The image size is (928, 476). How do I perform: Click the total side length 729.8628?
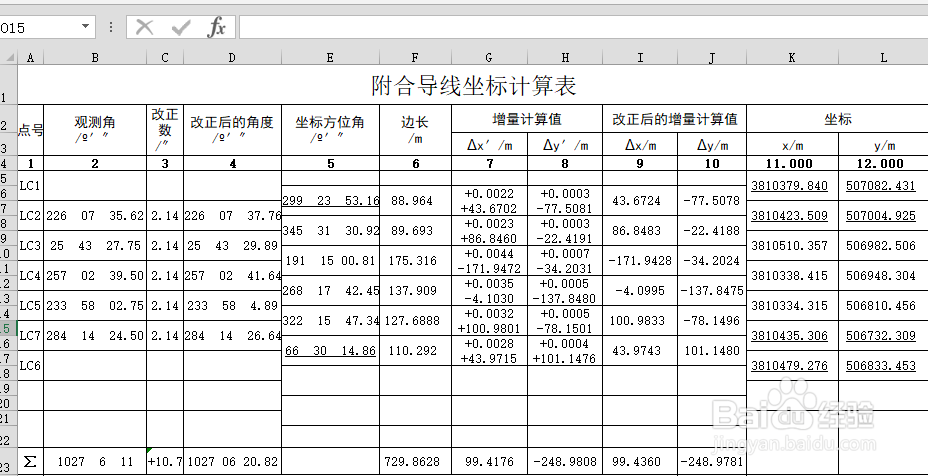[x=415, y=461]
